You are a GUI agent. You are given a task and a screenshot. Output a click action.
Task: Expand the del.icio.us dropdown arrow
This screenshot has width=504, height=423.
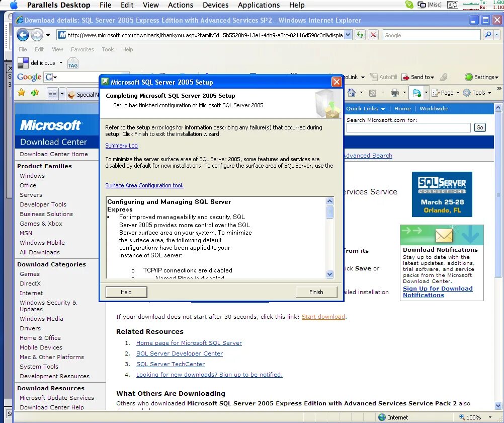click(61, 63)
